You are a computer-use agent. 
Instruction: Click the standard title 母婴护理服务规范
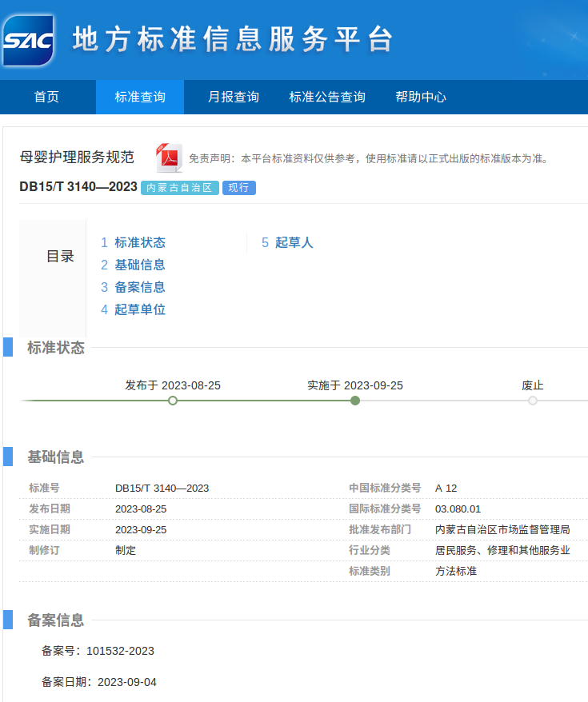77,157
